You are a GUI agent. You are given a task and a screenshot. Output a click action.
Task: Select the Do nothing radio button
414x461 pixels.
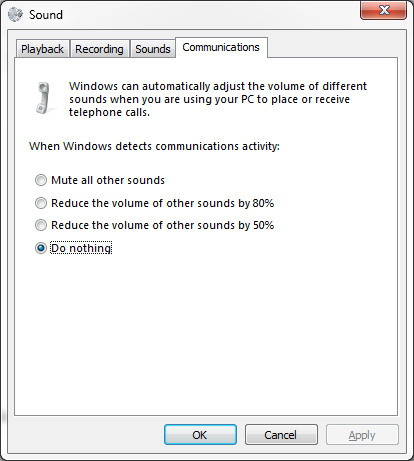(x=41, y=248)
